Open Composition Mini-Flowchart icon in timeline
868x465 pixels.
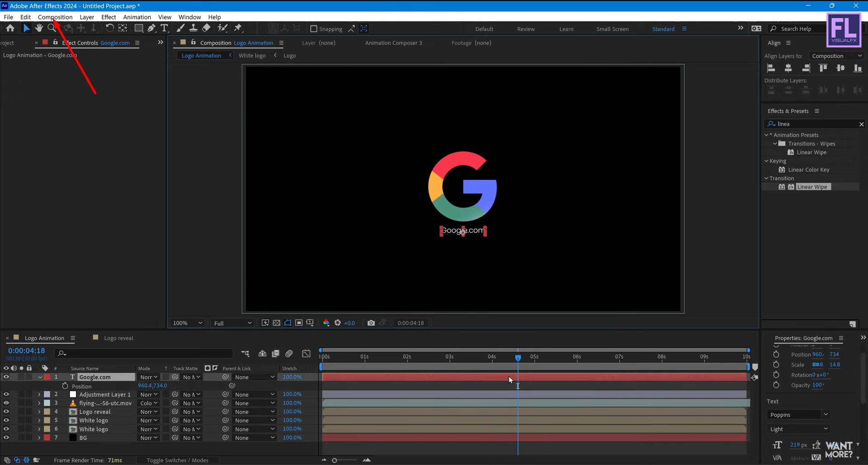pos(245,354)
